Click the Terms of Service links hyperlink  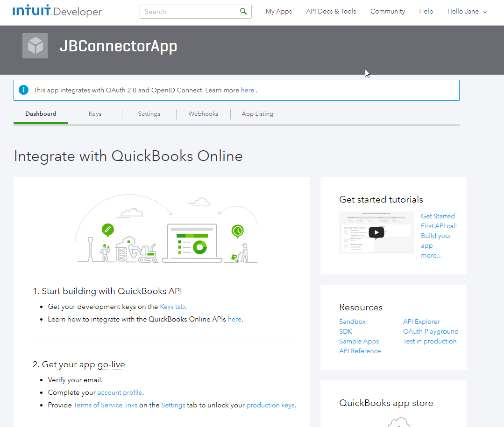point(106,405)
